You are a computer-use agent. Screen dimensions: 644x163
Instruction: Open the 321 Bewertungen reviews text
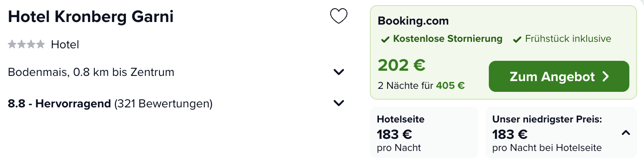[163, 104]
